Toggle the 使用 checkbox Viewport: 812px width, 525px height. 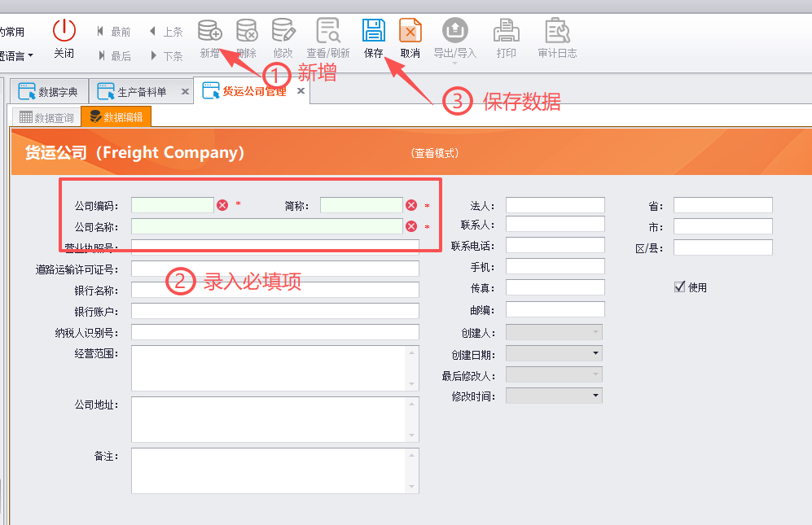click(679, 287)
